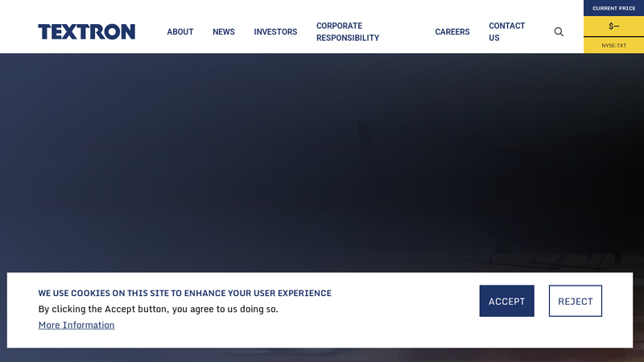644x362 pixels.
Task: Go to the News section
Action: [x=224, y=32]
